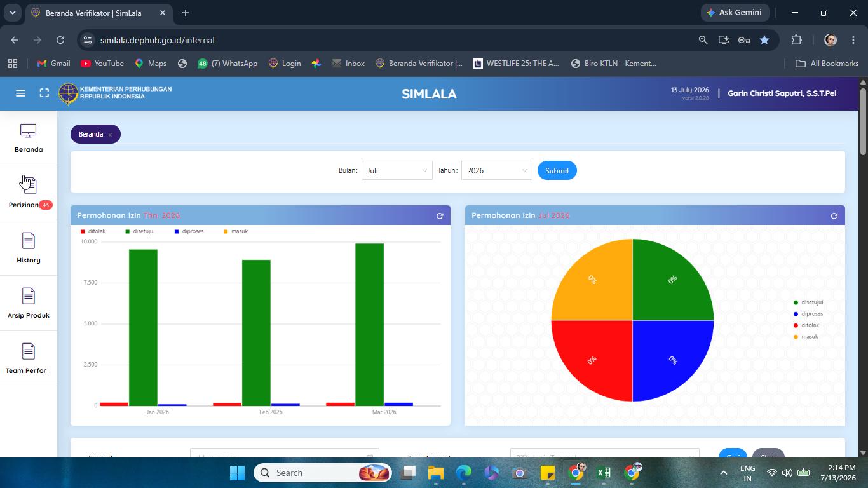Open the WhatsApp bookmark

227,64
